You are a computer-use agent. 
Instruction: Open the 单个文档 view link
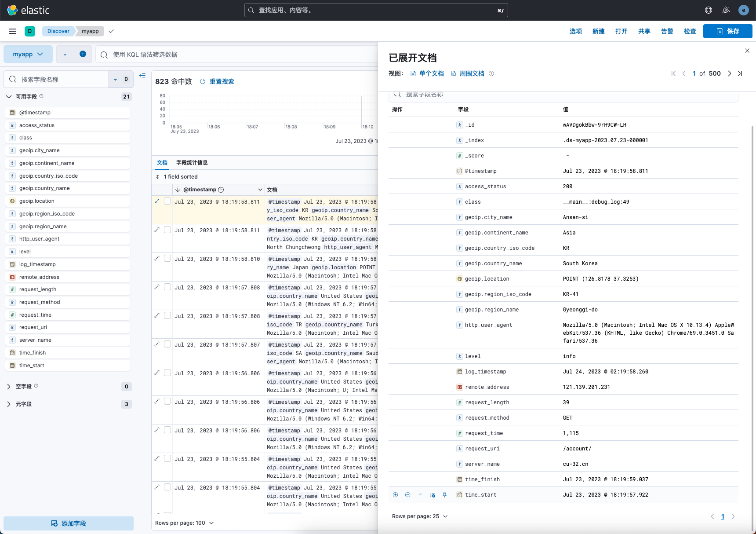[x=427, y=73]
